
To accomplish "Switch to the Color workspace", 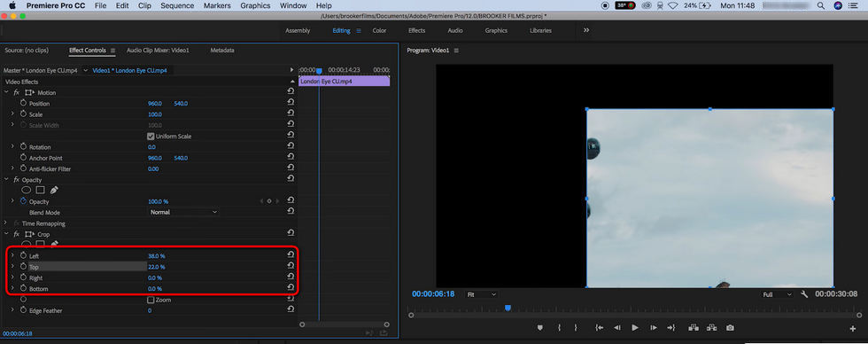I will tap(379, 30).
